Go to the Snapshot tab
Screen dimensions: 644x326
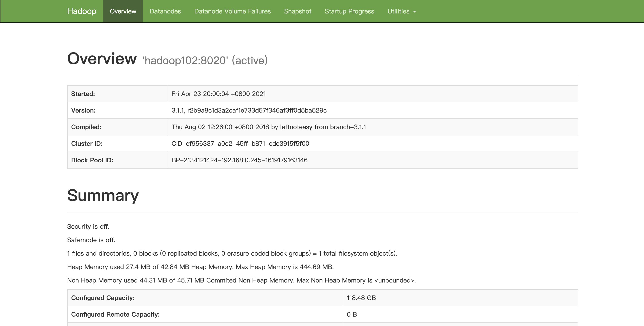298,11
